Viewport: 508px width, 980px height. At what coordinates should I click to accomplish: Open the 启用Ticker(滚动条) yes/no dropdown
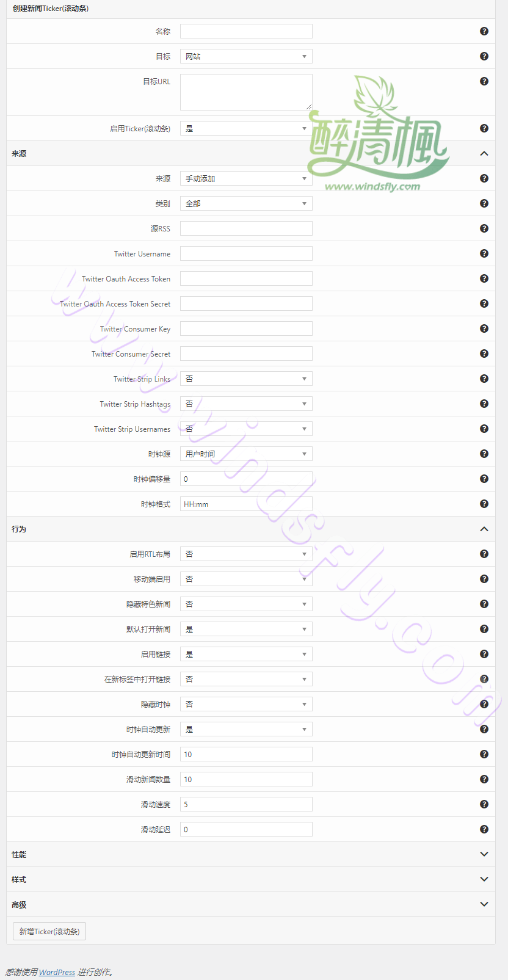point(246,128)
